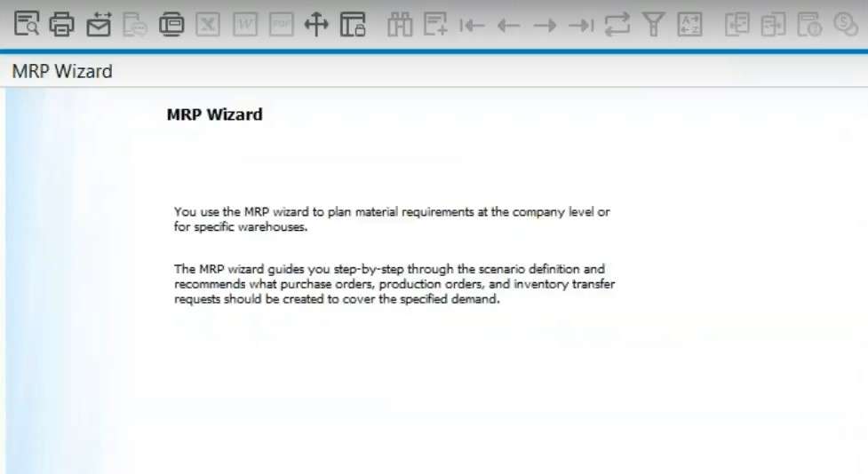This screenshot has width=868, height=474.
Task: Click the Lock Screen icon
Action: click(353, 24)
